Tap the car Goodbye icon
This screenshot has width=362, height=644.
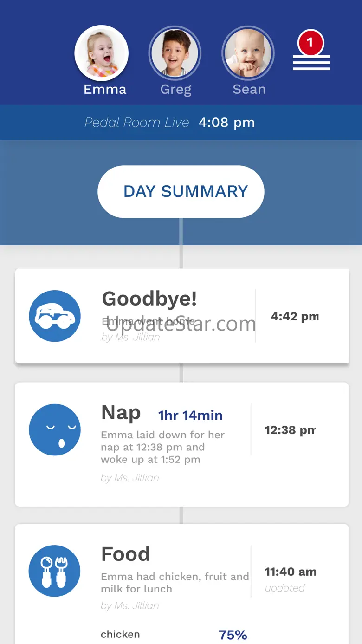(x=55, y=316)
